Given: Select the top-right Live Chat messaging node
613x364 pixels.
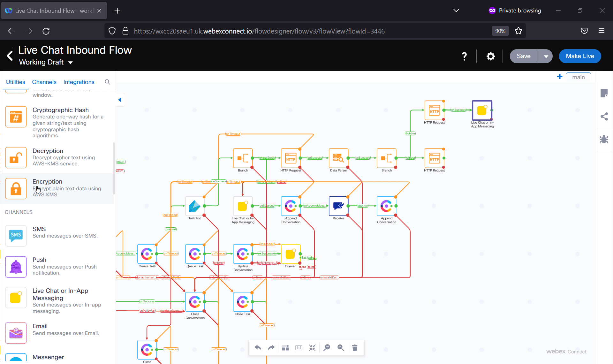Looking at the screenshot, I should 482,110.
